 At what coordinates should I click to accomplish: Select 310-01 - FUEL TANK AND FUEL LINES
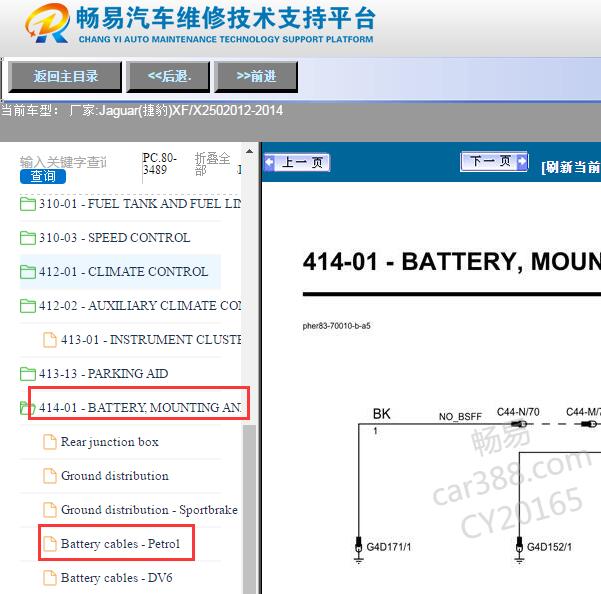click(x=140, y=204)
